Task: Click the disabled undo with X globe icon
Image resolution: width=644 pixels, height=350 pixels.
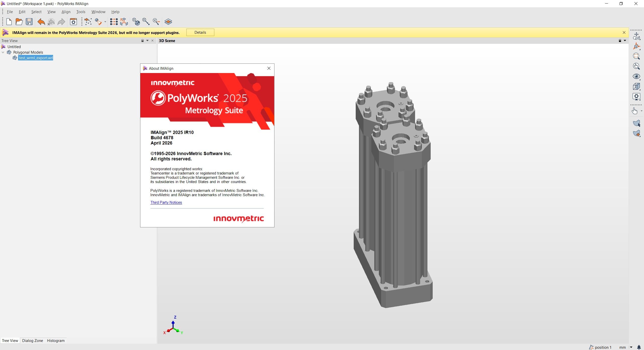Action: click(x=51, y=22)
